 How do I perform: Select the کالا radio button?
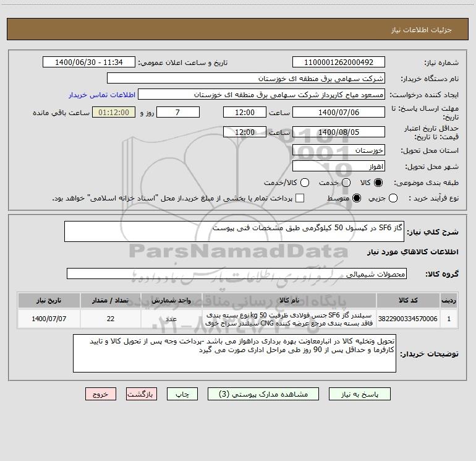(378, 183)
